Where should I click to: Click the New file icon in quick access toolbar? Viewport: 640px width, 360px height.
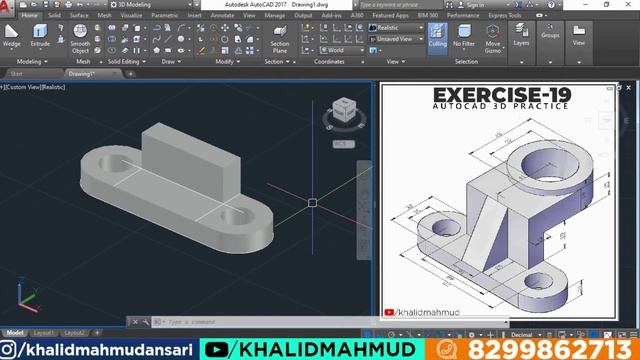[23, 4]
